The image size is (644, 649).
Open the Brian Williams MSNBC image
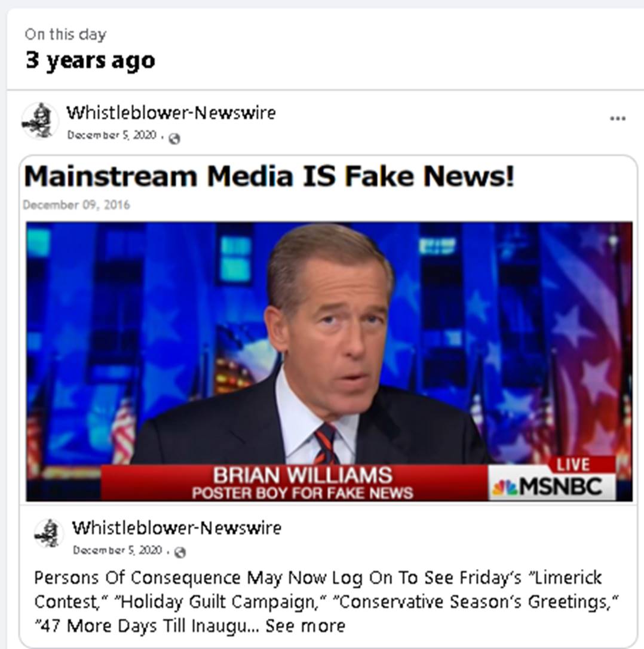pyautogui.click(x=329, y=361)
